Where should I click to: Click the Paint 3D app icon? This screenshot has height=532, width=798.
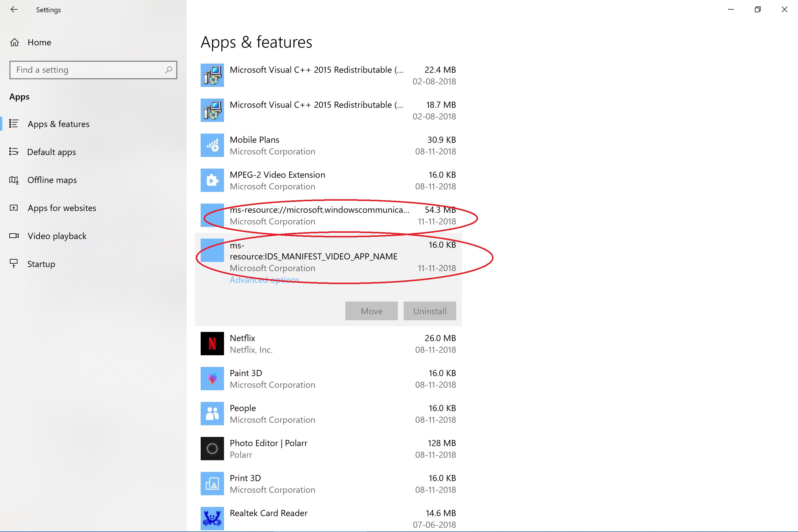[x=212, y=379]
